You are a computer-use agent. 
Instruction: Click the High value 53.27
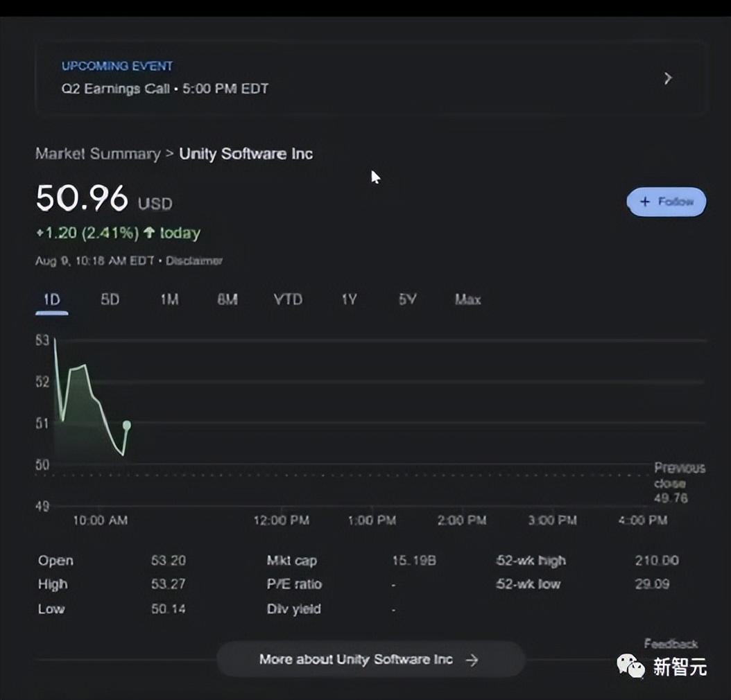[x=169, y=584]
